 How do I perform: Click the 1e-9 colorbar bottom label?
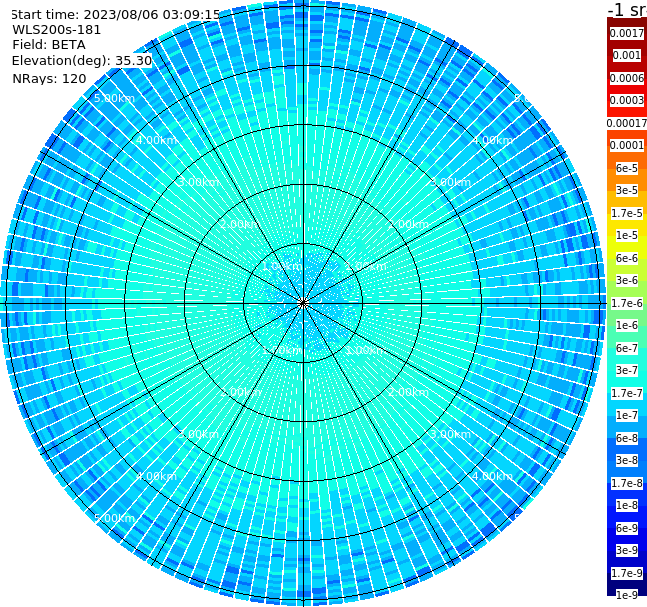627,595
